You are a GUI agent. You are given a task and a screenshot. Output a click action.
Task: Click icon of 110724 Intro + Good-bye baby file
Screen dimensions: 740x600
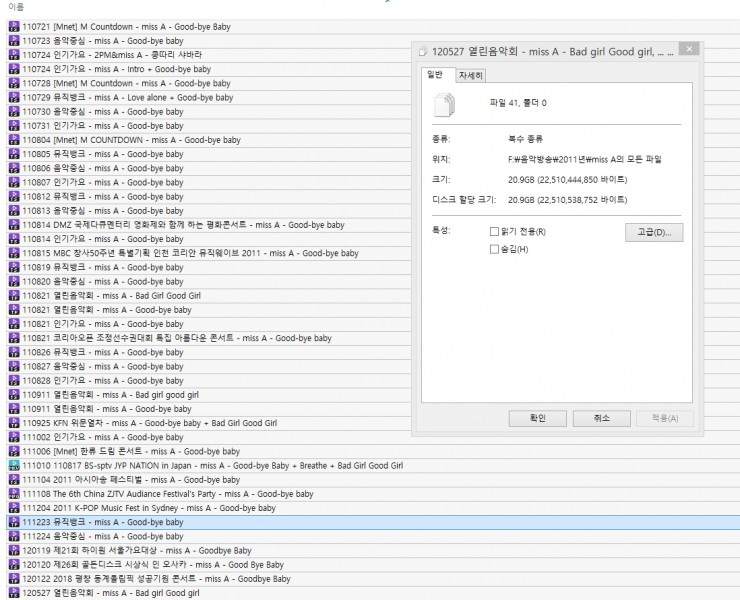14,69
